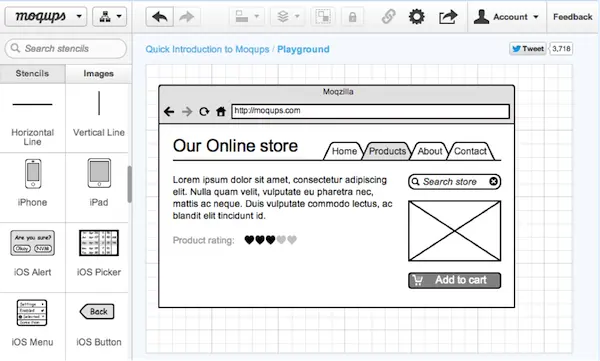Click the lock object icon
Screen dimensions: 600x361
pyautogui.click(x=352, y=17)
